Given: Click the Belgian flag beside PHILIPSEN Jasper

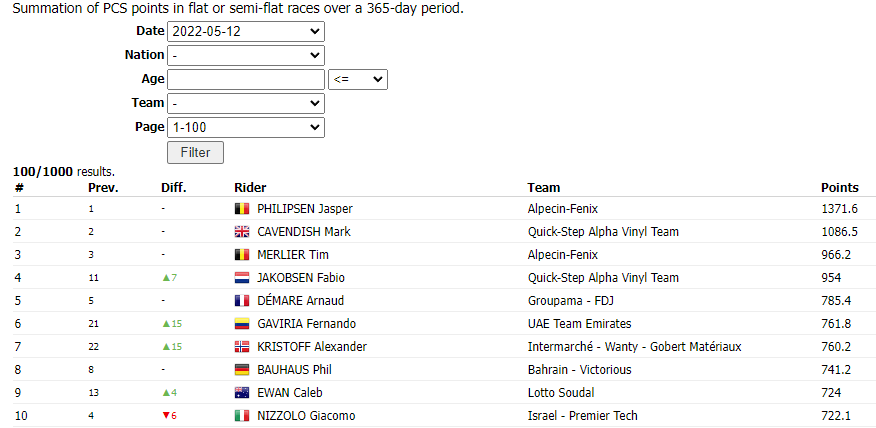Looking at the screenshot, I should tap(241, 209).
